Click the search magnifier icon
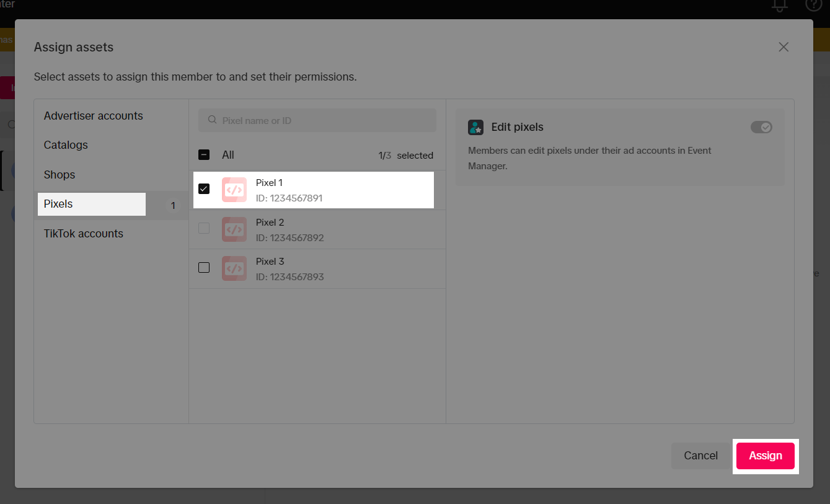The height and width of the screenshot is (504, 830). [x=212, y=120]
